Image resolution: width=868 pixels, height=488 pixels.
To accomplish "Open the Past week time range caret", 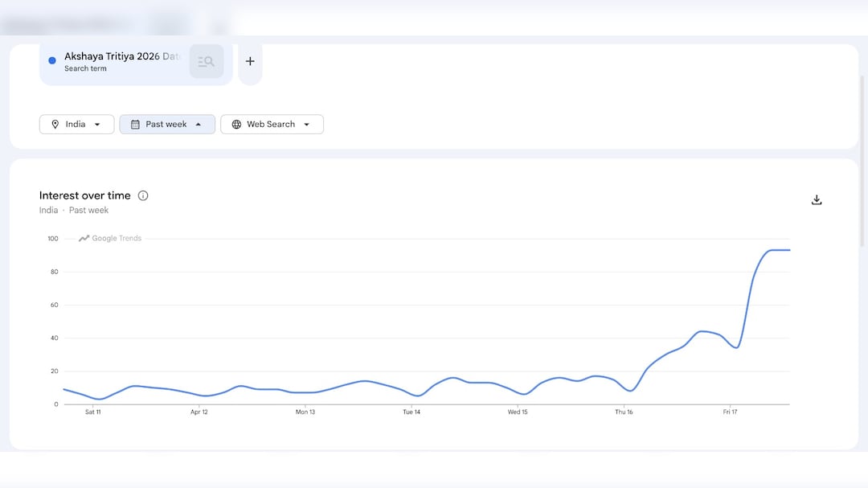I will click(x=199, y=125).
